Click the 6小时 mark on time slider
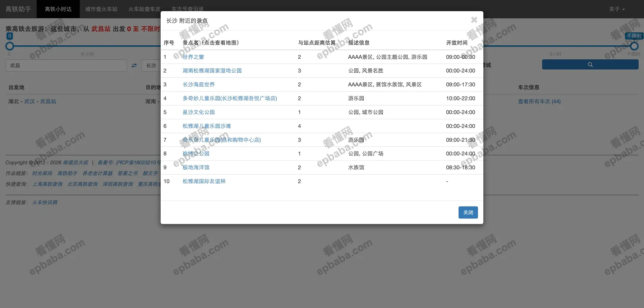644x308 pixels. (555, 54)
